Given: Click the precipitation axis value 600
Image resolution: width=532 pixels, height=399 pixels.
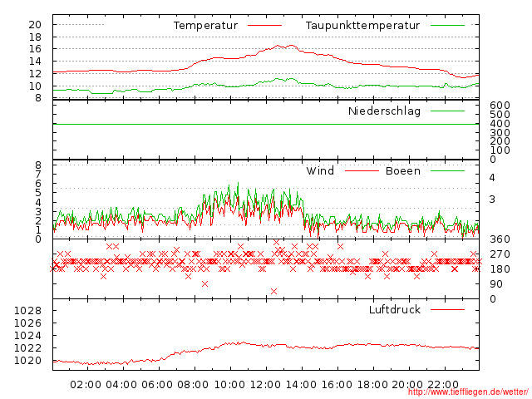Looking at the screenshot, I should [500, 106].
